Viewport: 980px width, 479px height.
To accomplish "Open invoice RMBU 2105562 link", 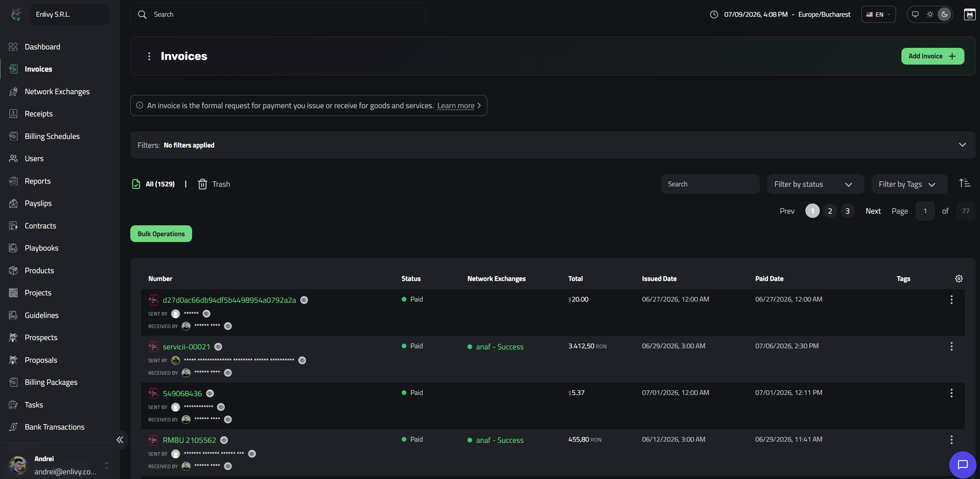I will [189, 440].
